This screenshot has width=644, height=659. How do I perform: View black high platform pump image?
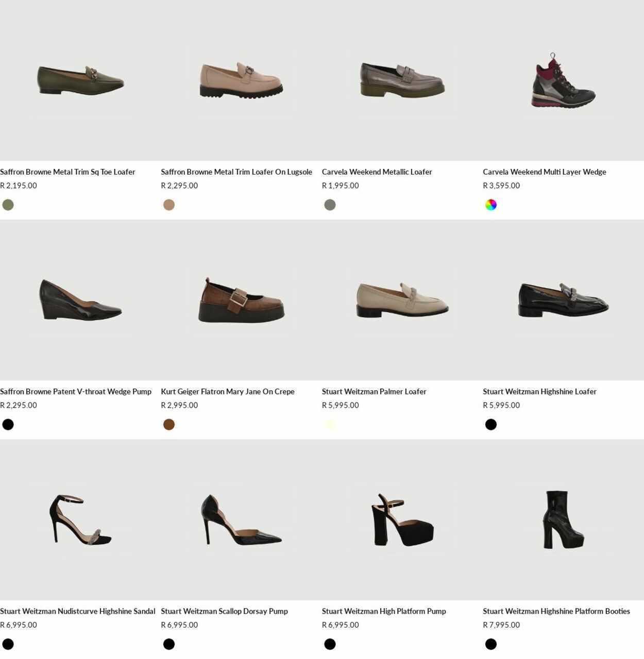pyautogui.click(x=402, y=520)
